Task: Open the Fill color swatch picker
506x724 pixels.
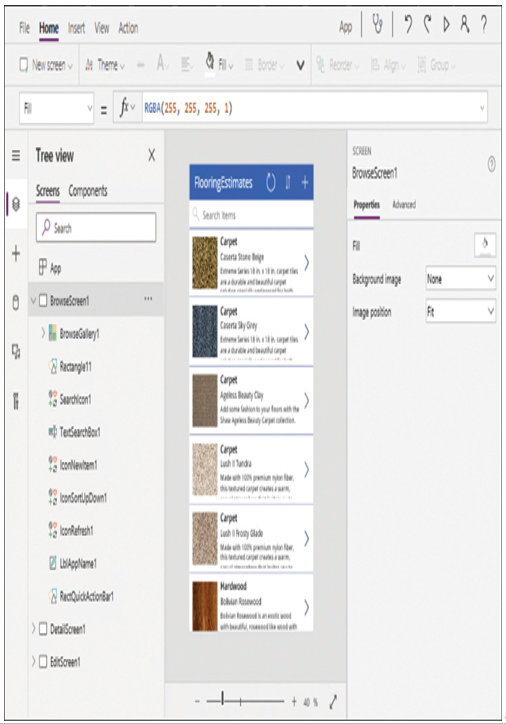Action: click(485, 245)
